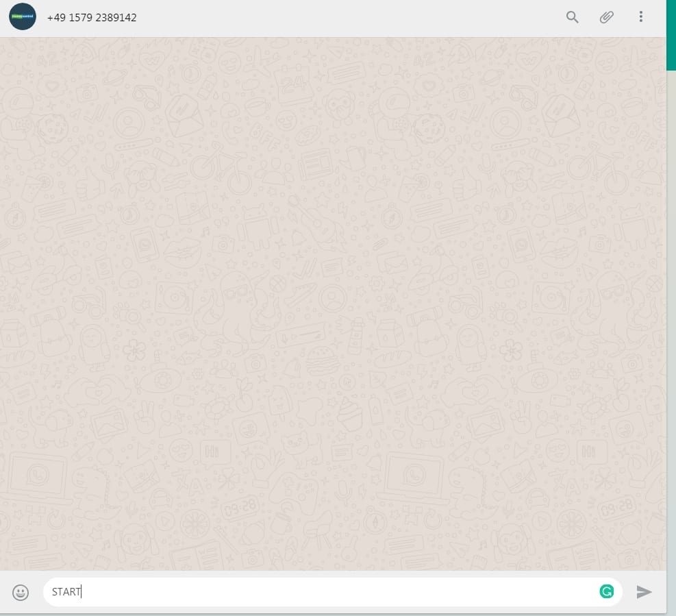
Task: Click the teal scrollbar thumb
Action: 671,34
